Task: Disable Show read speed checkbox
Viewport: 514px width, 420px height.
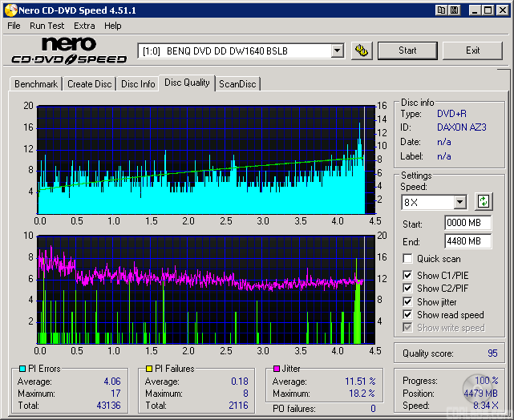Action: tap(408, 315)
